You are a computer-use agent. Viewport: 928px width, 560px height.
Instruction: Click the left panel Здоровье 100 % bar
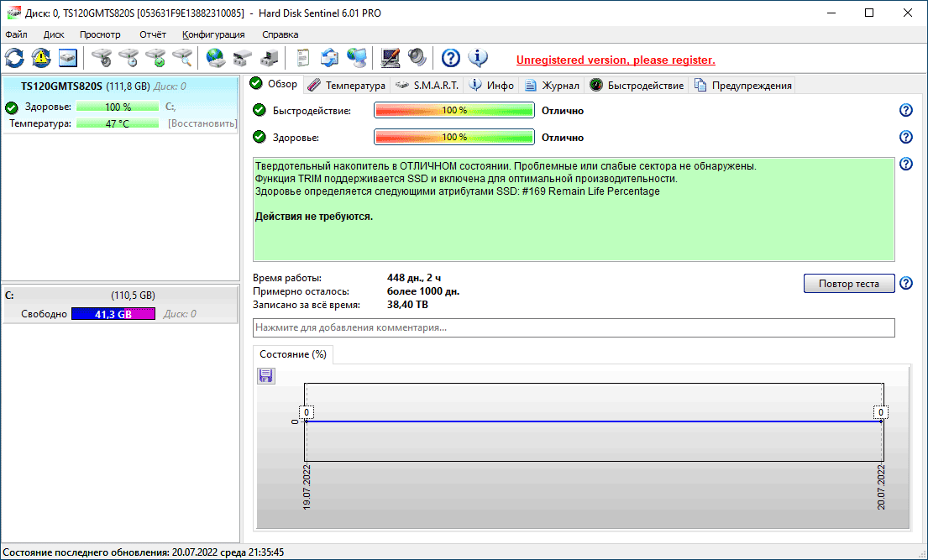tap(118, 107)
